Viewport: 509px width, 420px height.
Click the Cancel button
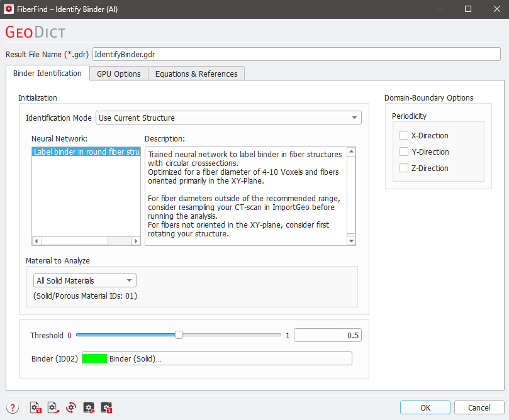click(x=479, y=407)
